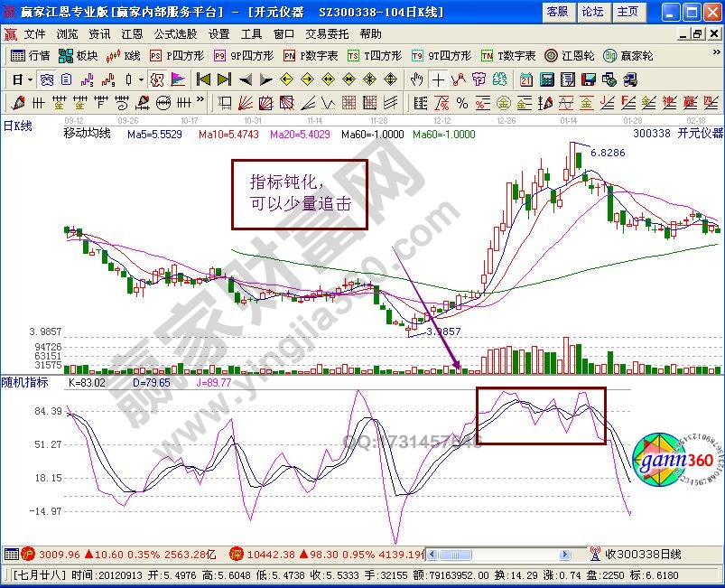
Task: Toggle the crosshair cursor tool
Action: (438, 79)
